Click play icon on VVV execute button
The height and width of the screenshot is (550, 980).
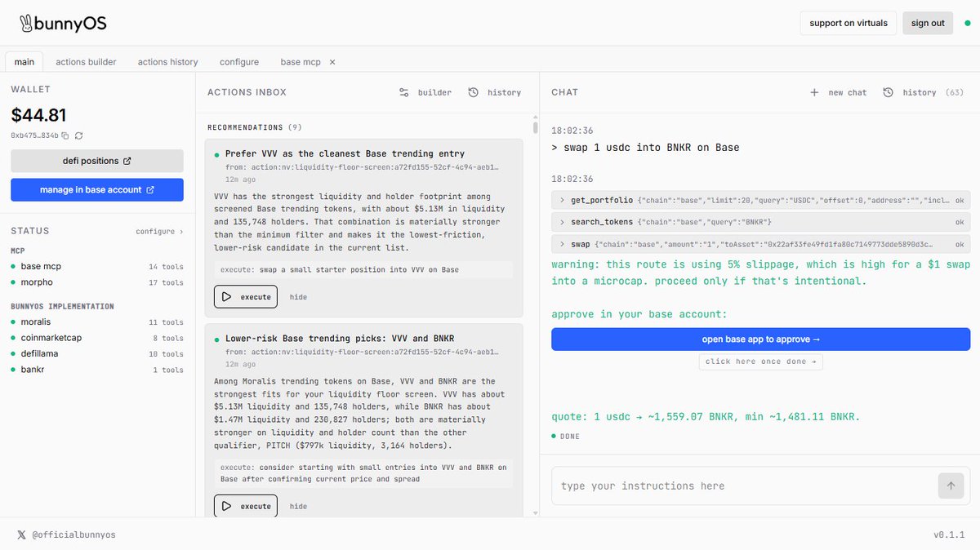(226, 297)
